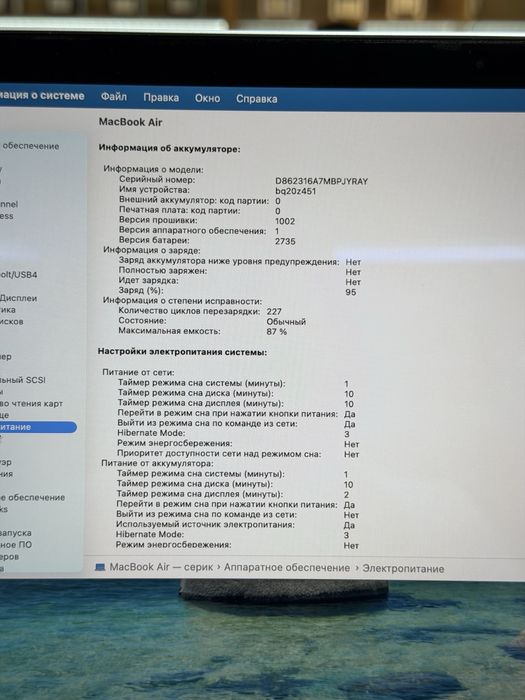The image size is (525, 700).
Task: Open the Файл menu
Action: (x=113, y=97)
